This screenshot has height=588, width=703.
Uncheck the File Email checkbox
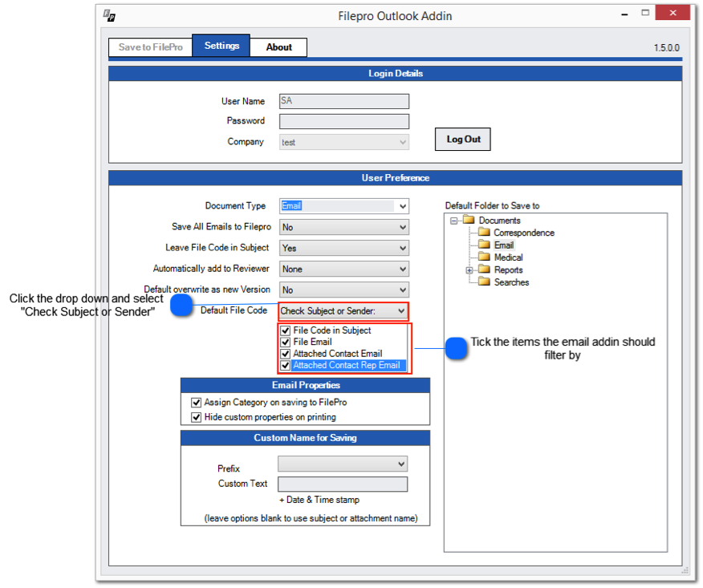click(286, 343)
